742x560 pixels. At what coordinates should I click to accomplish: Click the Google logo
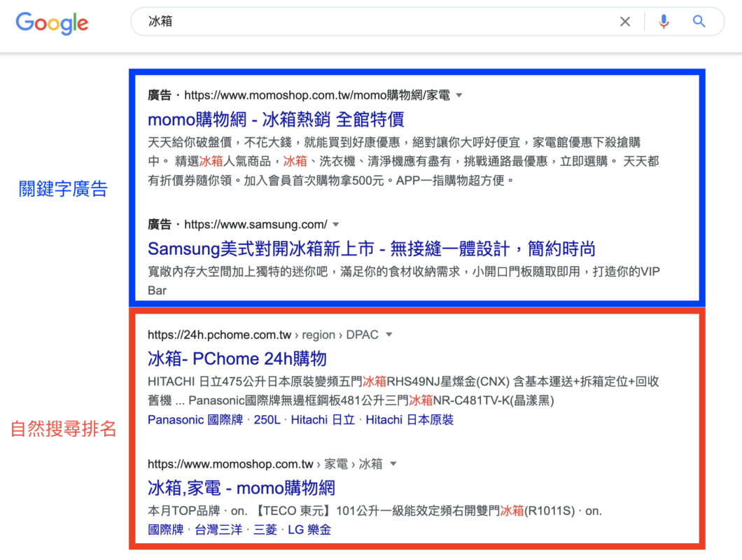[52, 22]
